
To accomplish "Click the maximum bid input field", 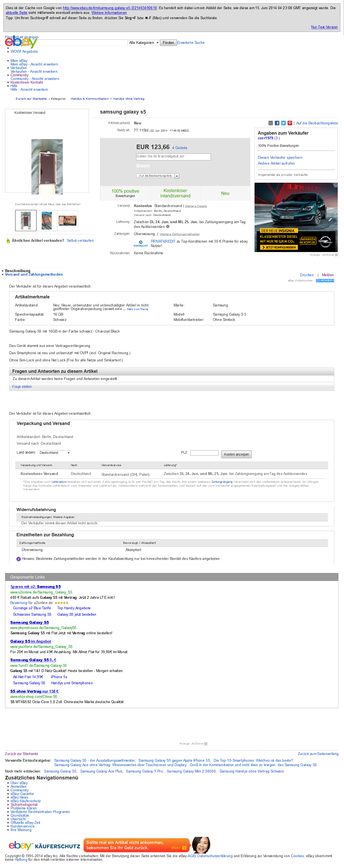I will (x=173, y=157).
